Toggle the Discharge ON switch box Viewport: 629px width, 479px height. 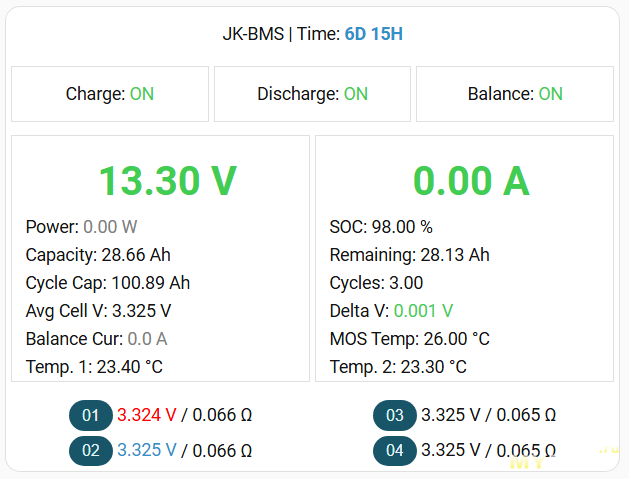(x=312, y=94)
